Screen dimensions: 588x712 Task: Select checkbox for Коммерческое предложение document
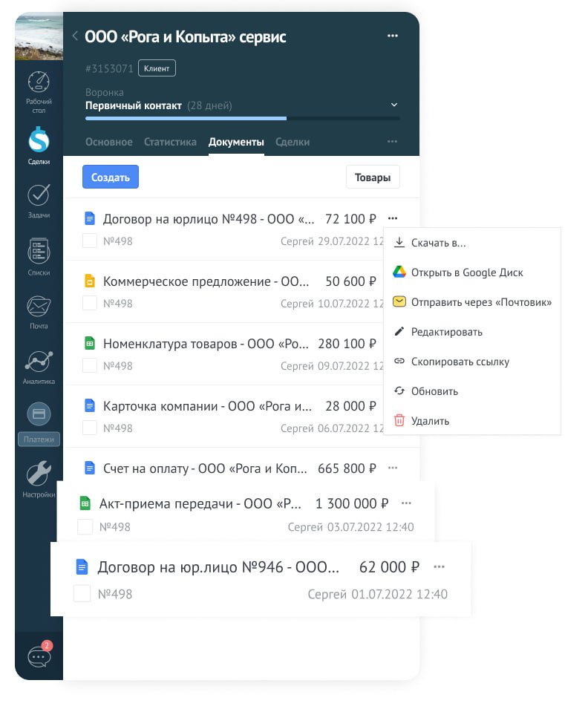[x=89, y=303]
